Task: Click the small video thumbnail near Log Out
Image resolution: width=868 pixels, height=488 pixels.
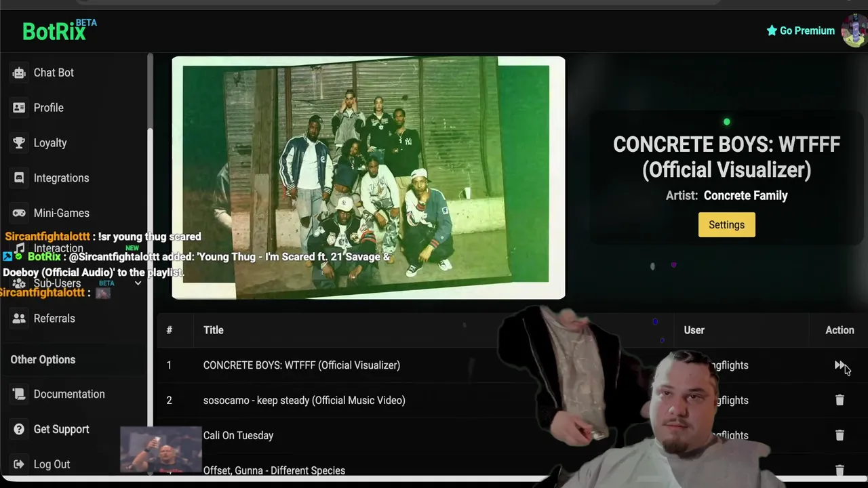Action: 161,450
